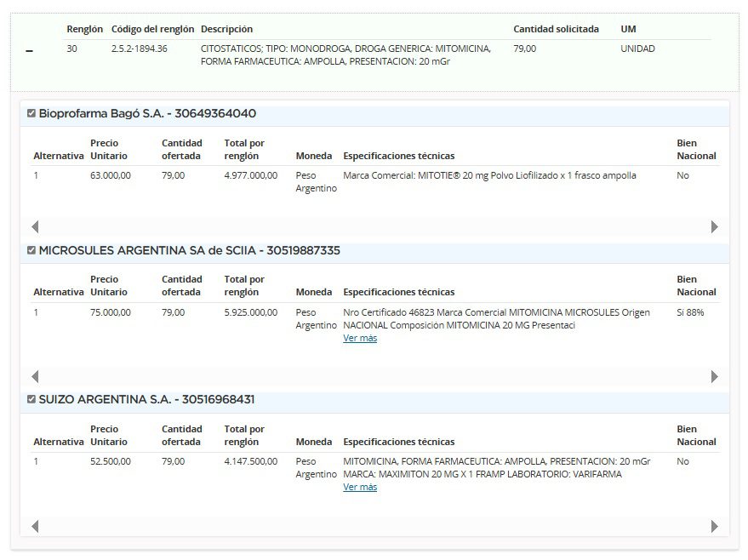
Task: Collapse row 30 with the minus icon
Action: 30,52
